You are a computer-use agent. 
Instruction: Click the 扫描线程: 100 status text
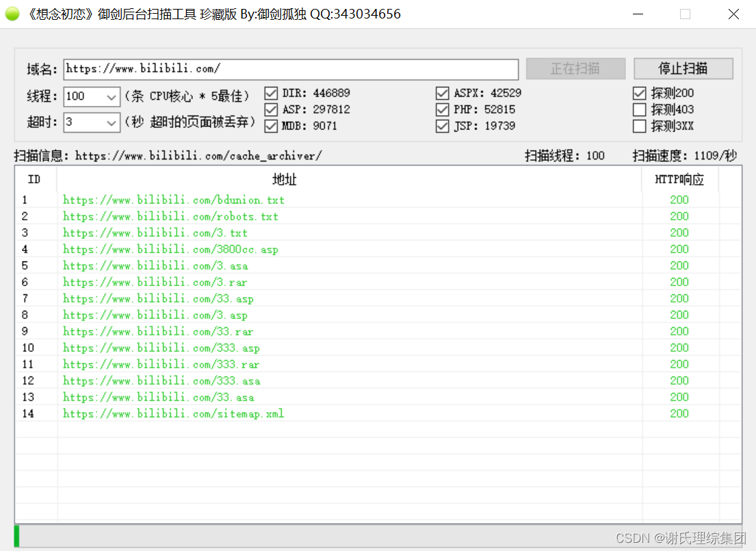[564, 155]
